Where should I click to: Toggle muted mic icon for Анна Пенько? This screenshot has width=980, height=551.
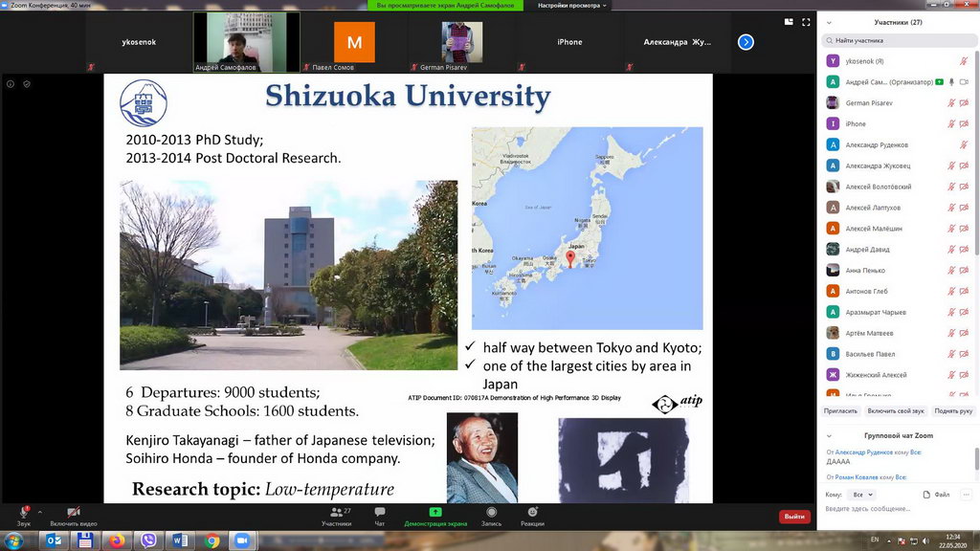951,271
